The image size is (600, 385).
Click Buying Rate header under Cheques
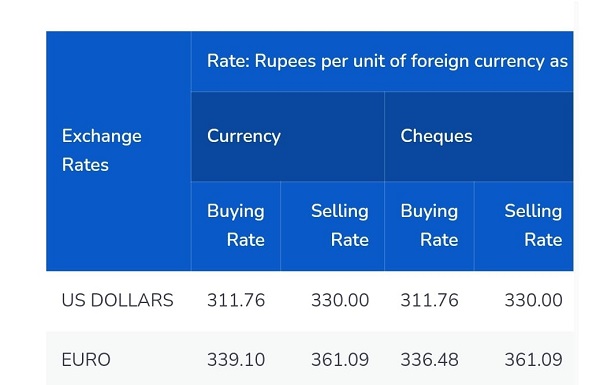[429, 226]
